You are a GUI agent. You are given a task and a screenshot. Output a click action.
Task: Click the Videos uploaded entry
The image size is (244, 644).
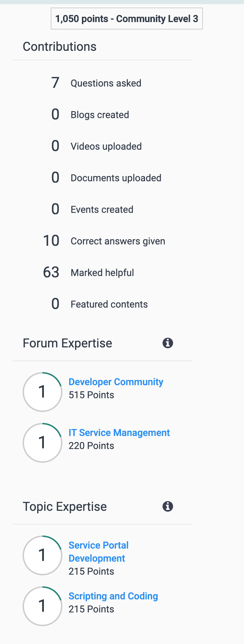pyautogui.click(x=96, y=146)
